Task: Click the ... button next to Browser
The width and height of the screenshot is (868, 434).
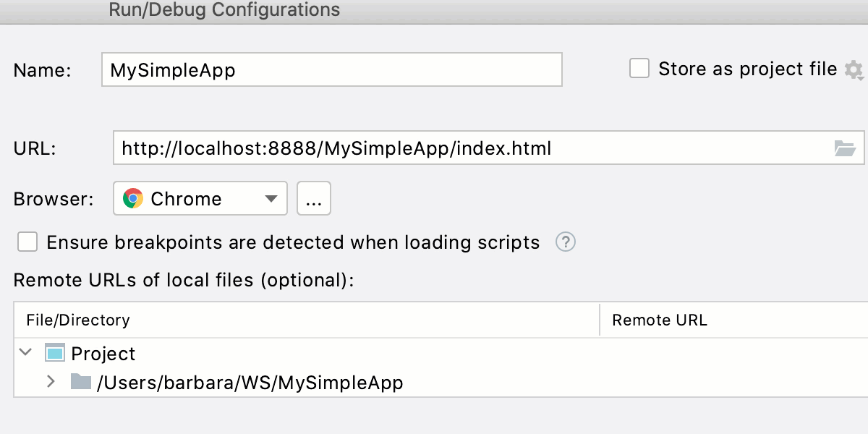Action: point(314,197)
